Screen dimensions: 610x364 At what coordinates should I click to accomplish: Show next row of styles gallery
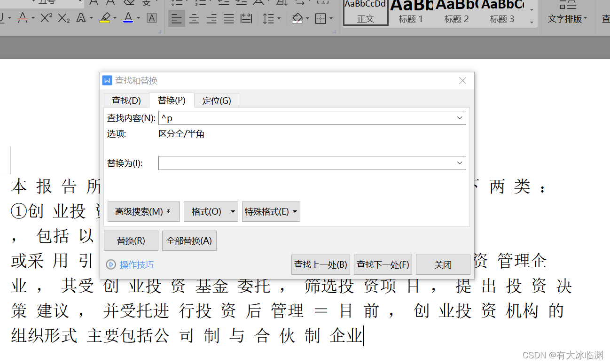532,9
